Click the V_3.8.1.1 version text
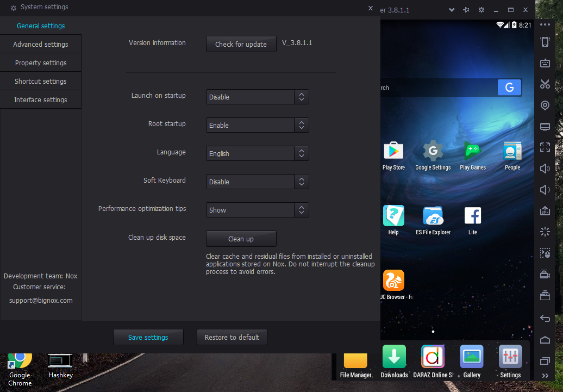Image resolution: width=563 pixels, height=392 pixels. pyautogui.click(x=297, y=43)
